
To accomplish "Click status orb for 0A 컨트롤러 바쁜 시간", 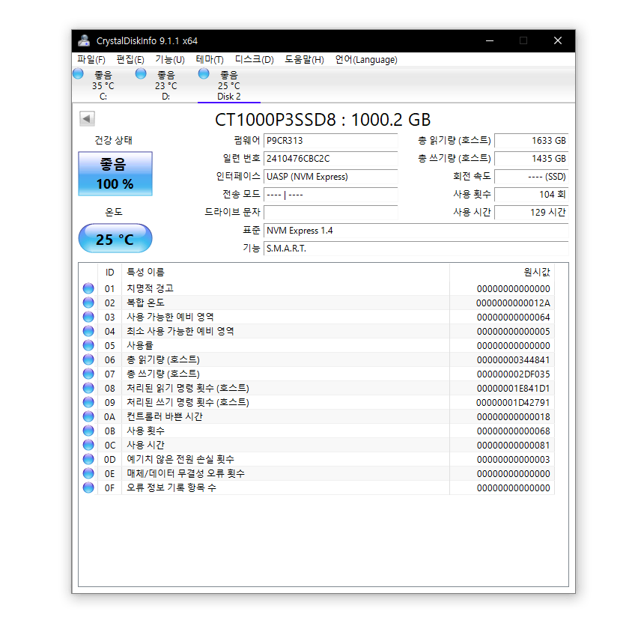I will point(88,416).
